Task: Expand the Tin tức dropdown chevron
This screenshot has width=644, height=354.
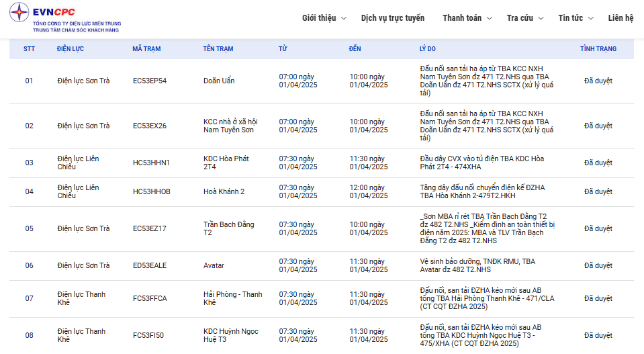Action: tap(590, 18)
